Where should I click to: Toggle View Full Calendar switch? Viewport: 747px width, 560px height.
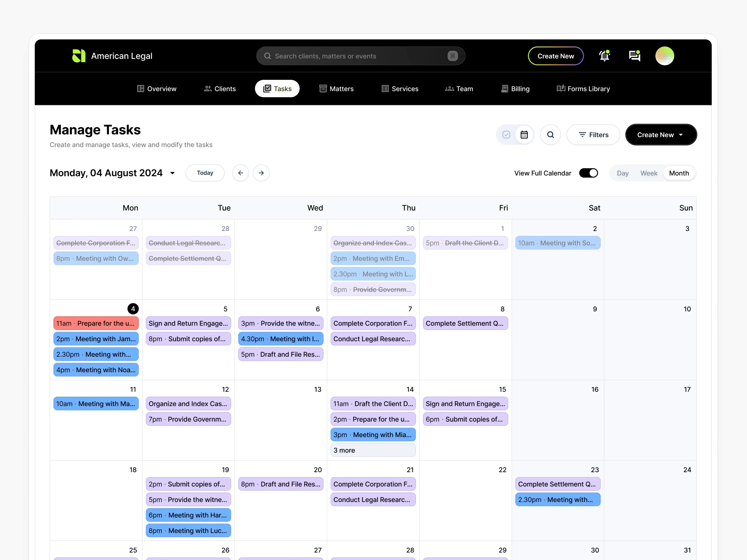588,173
